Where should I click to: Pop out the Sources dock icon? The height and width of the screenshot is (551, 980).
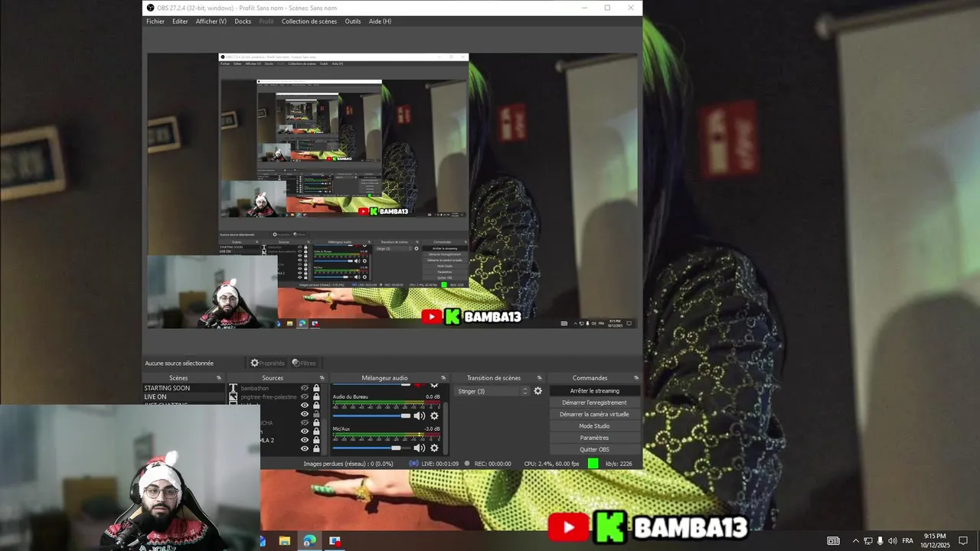(x=322, y=378)
